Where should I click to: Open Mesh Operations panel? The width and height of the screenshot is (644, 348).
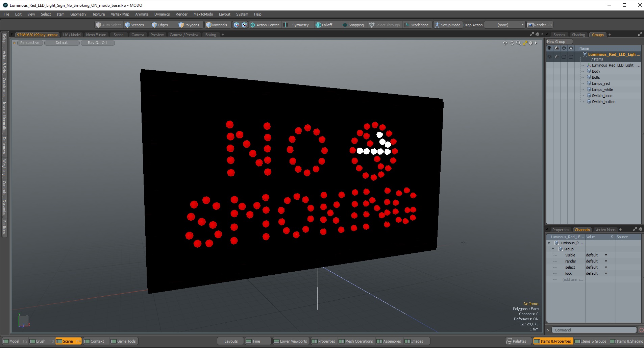(x=356, y=341)
